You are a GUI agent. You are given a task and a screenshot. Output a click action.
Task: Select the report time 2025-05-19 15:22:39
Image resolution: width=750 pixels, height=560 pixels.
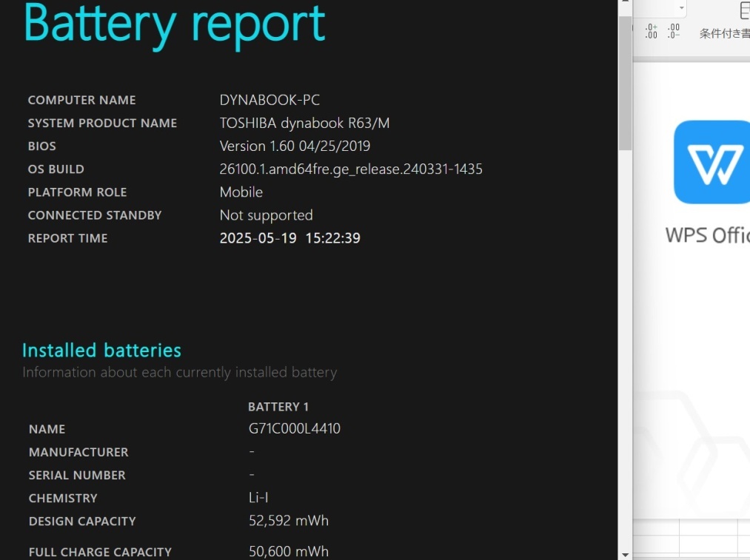tap(290, 238)
